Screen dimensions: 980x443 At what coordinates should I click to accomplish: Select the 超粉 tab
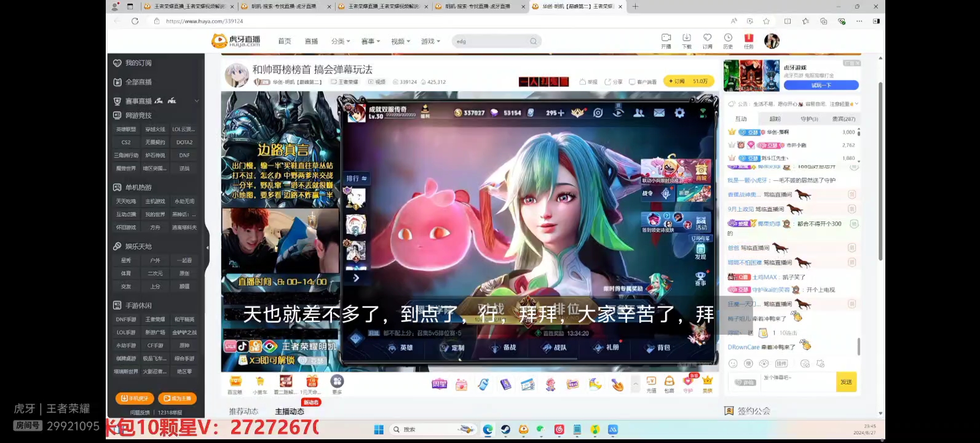(775, 119)
